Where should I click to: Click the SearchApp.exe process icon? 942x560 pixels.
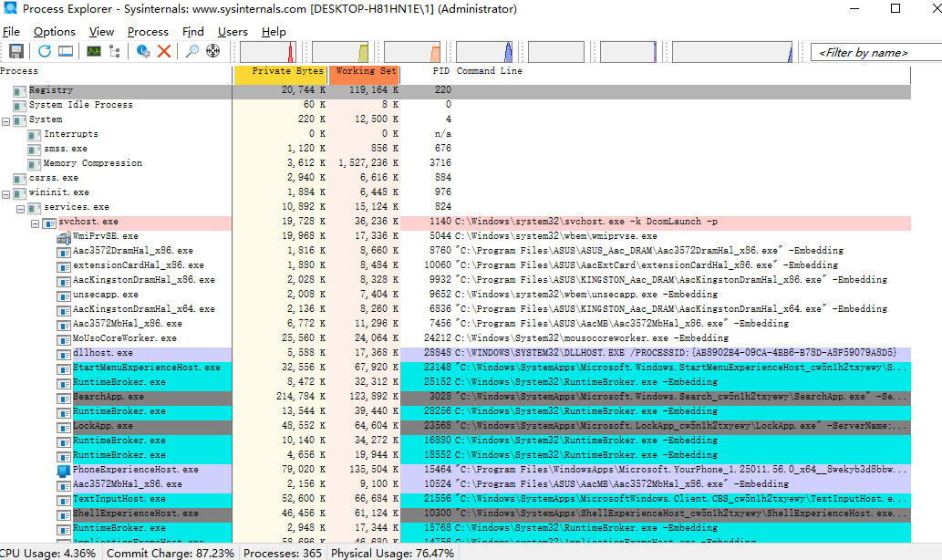click(x=63, y=399)
